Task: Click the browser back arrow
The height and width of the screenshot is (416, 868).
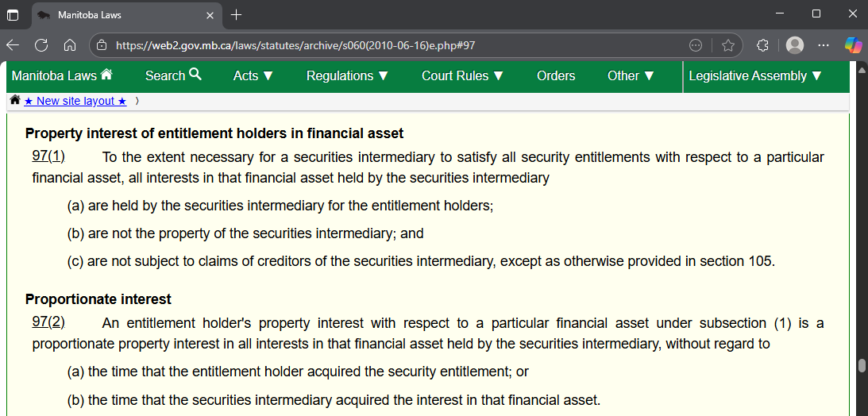Action: tap(13, 45)
